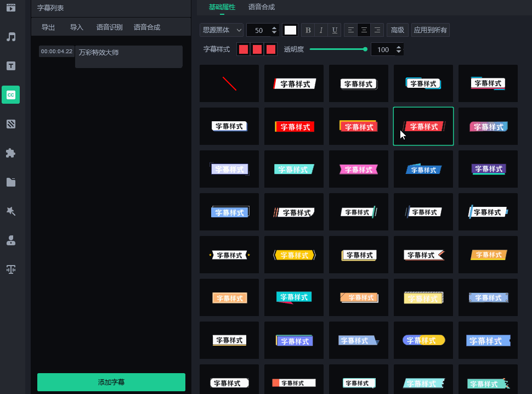Viewport: 532px width, 394px height.
Task: Open the 思源黑体 font family dropdown
Action: point(222,30)
